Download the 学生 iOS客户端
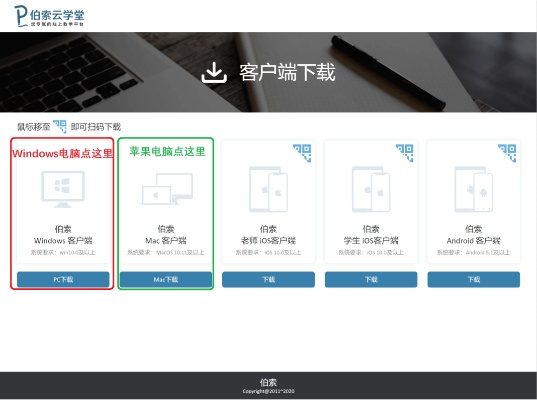The image size is (537, 400). tap(371, 279)
